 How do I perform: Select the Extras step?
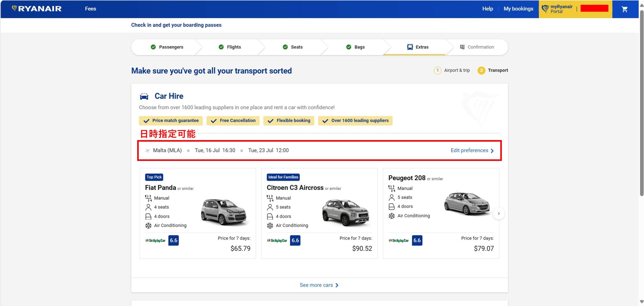[x=418, y=47]
